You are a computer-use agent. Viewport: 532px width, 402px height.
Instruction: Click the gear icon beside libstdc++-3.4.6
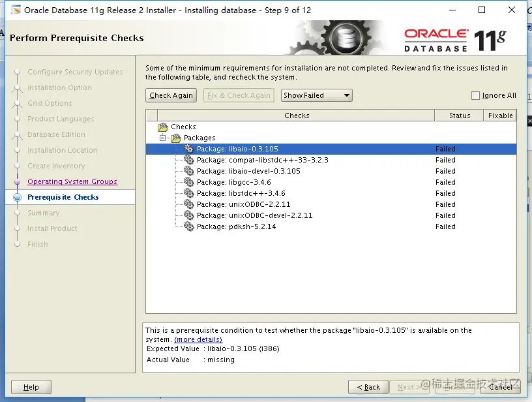188,193
